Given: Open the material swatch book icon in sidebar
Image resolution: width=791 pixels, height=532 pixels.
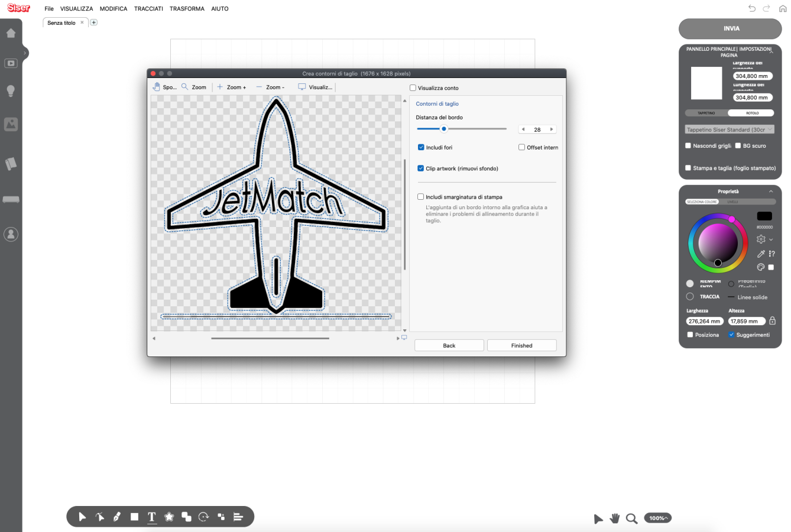Looking at the screenshot, I should click(x=11, y=164).
